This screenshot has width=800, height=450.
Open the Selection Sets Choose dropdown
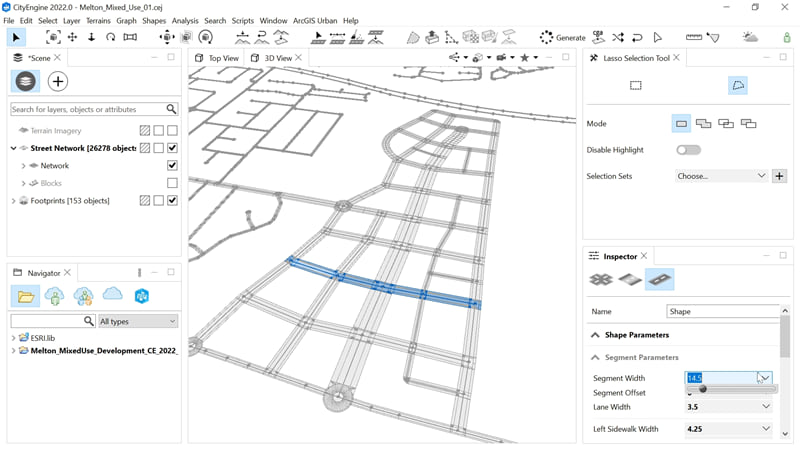tap(721, 176)
